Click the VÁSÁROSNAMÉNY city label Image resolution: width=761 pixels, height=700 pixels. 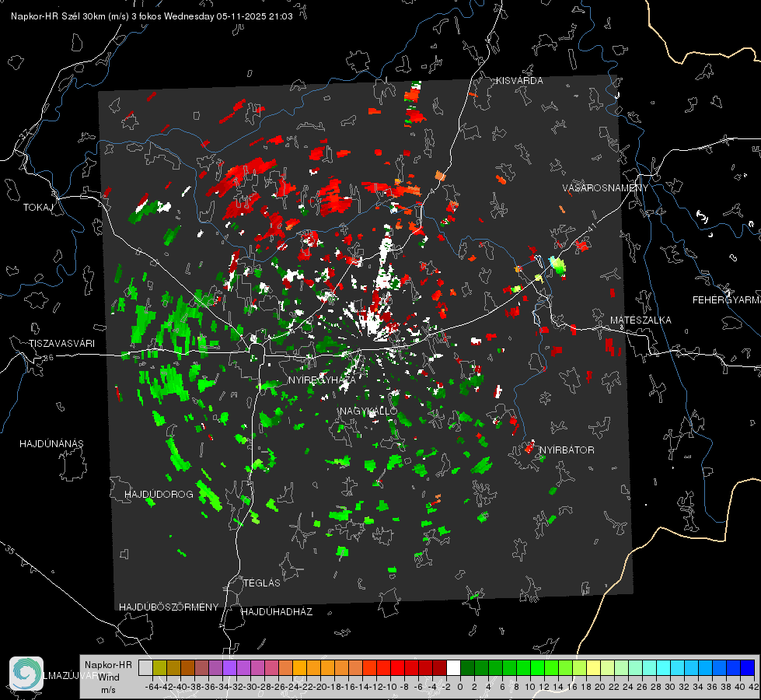(606, 188)
